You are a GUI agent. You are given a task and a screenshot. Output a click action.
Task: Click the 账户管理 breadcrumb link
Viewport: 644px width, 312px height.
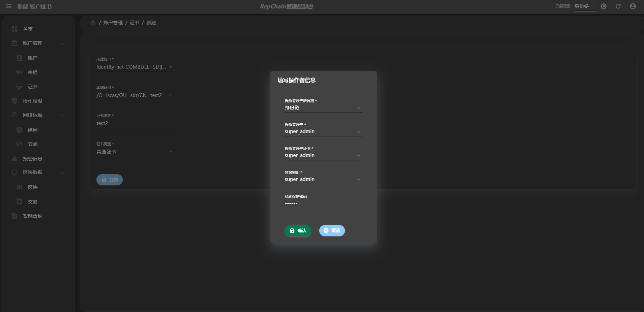coord(113,23)
